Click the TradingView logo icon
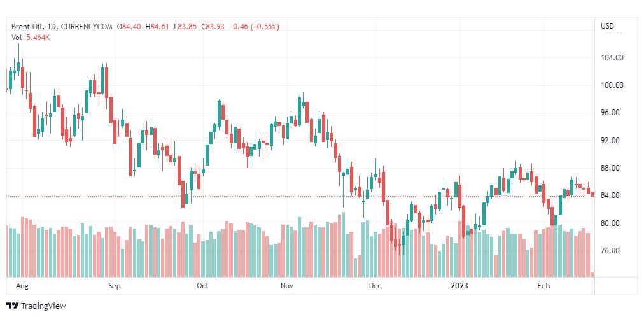Image resolution: width=644 pixels, height=317 pixels. (x=13, y=306)
